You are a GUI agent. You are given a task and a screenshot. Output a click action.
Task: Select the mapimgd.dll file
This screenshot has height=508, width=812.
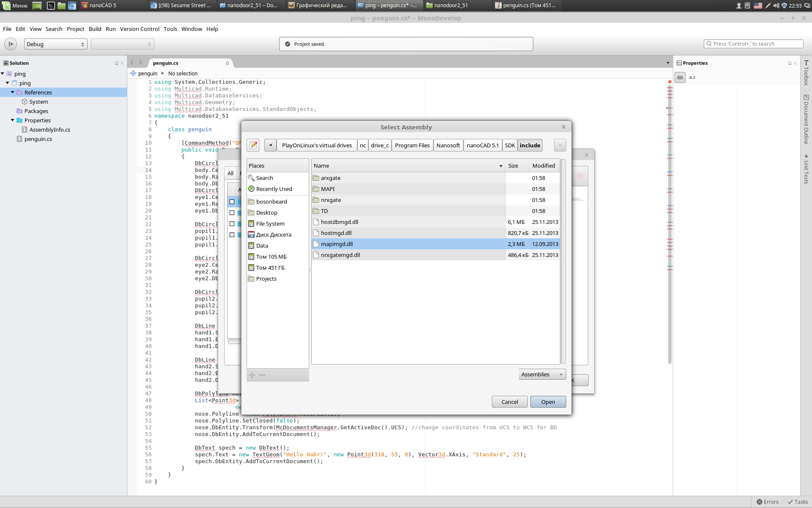pos(337,244)
